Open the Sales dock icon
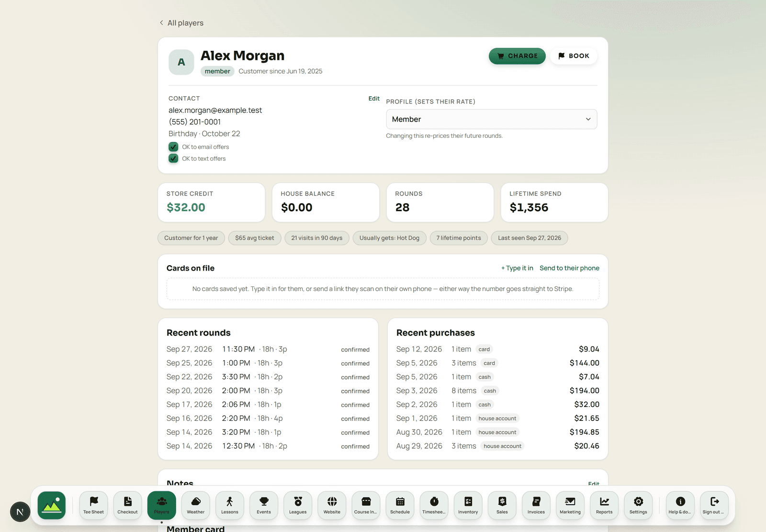The height and width of the screenshot is (532, 766). pos(502,505)
